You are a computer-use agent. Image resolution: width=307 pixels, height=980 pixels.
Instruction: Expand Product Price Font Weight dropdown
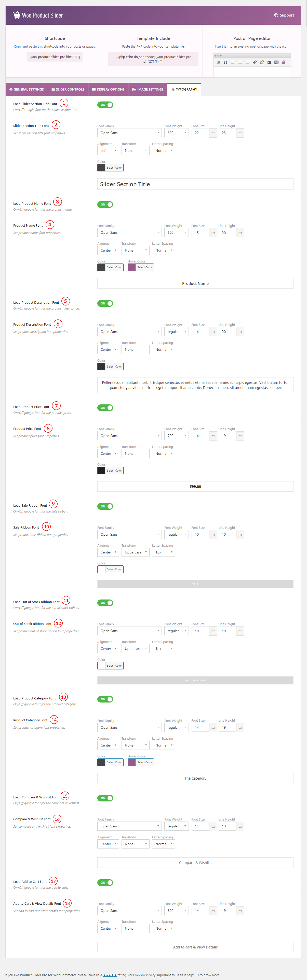coord(176,436)
